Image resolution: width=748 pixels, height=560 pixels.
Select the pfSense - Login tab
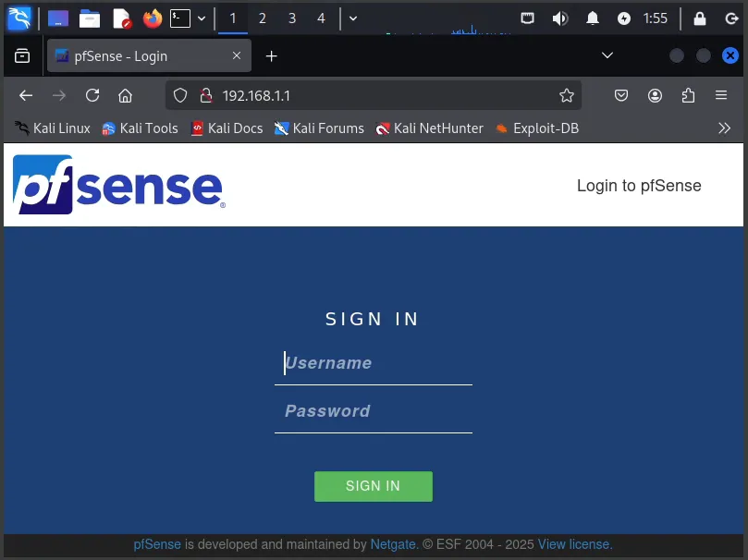(149, 55)
